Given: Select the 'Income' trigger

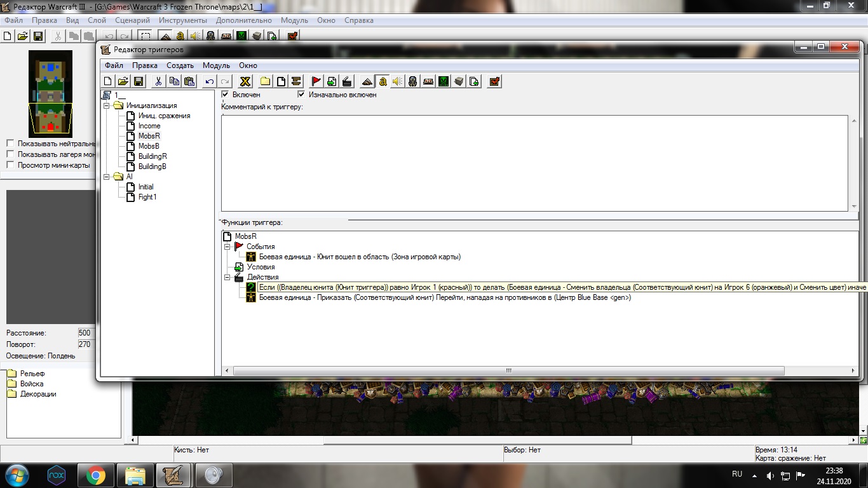Looking at the screenshot, I should (149, 126).
